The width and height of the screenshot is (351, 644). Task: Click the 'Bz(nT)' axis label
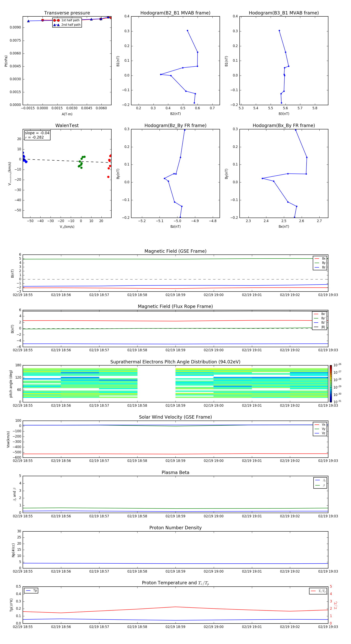[175, 227]
